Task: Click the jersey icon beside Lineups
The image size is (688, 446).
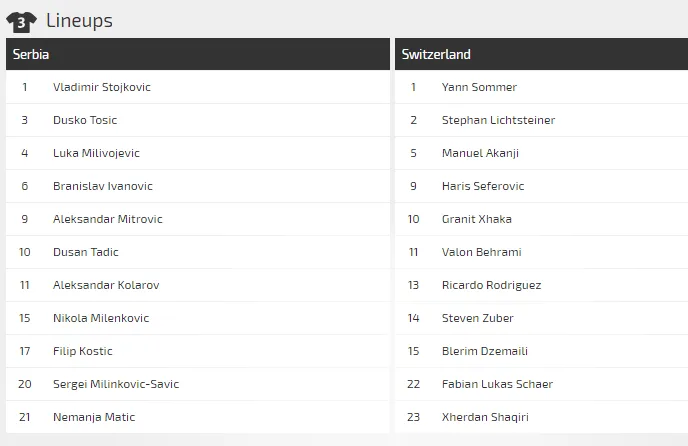Action: pos(21,21)
